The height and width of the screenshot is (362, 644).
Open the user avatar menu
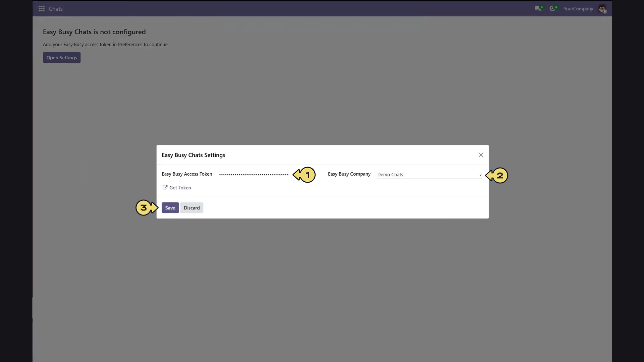[x=602, y=9]
